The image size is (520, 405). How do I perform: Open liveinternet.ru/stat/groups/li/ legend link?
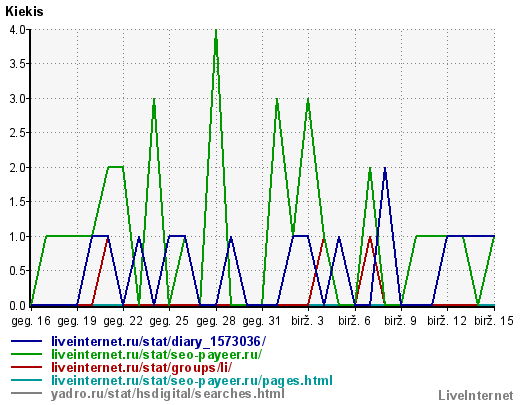point(141,367)
